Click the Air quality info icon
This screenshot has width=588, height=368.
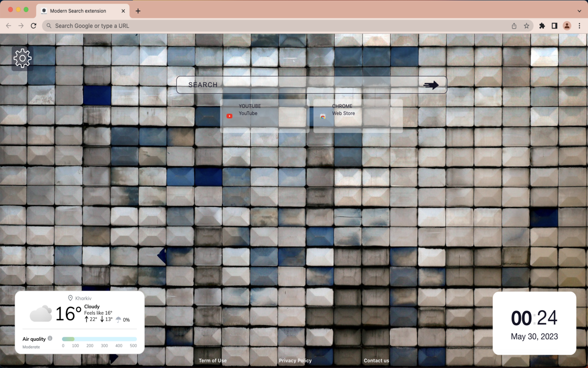point(50,339)
